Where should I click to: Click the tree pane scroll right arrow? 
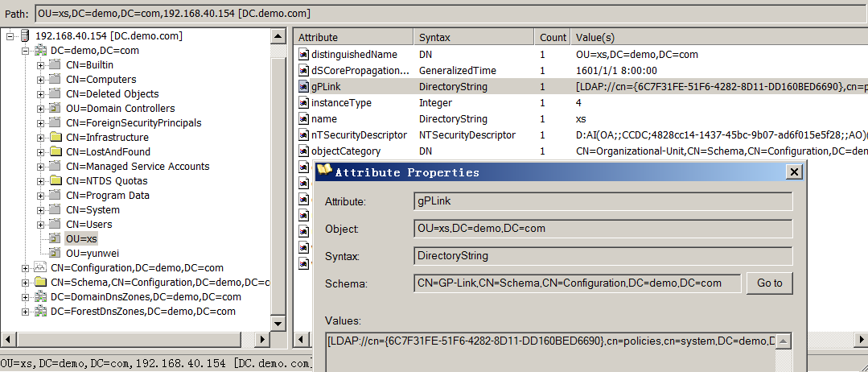(x=263, y=339)
